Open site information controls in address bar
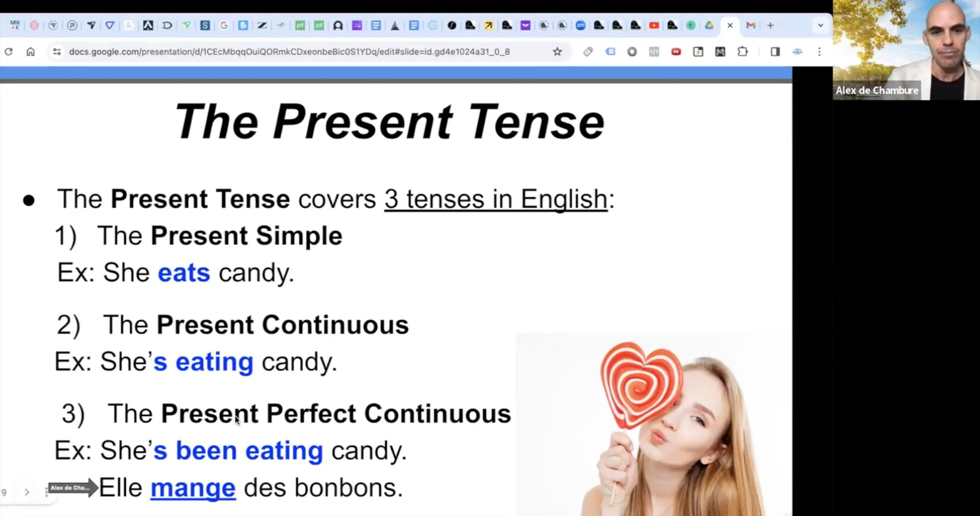Image resolution: width=980 pixels, height=516 pixels. coord(57,52)
